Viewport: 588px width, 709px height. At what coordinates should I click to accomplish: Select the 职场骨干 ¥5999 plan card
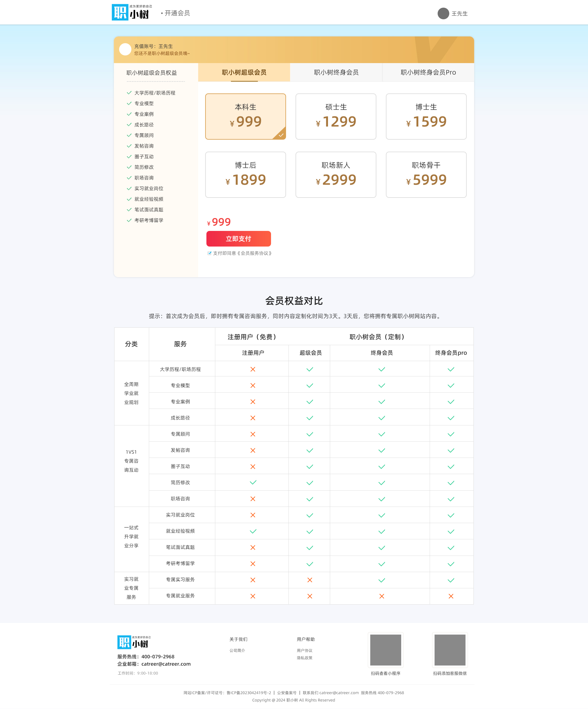[426, 175]
